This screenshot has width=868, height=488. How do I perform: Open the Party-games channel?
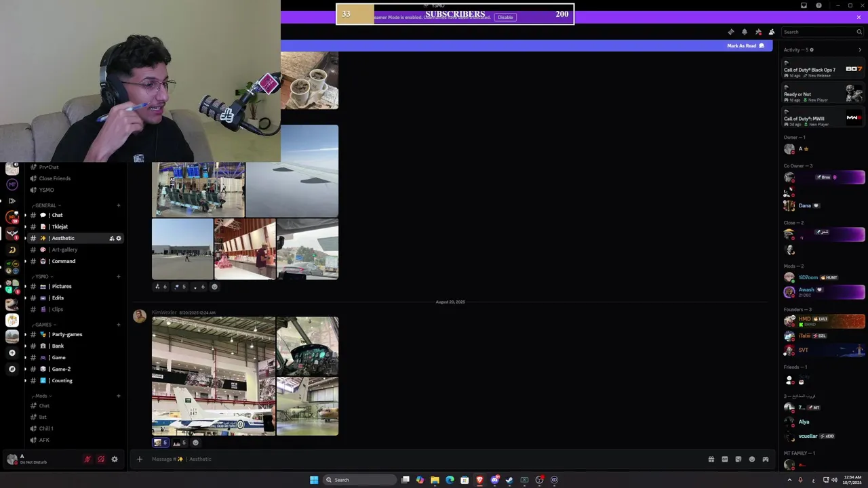[x=75, y=334]
